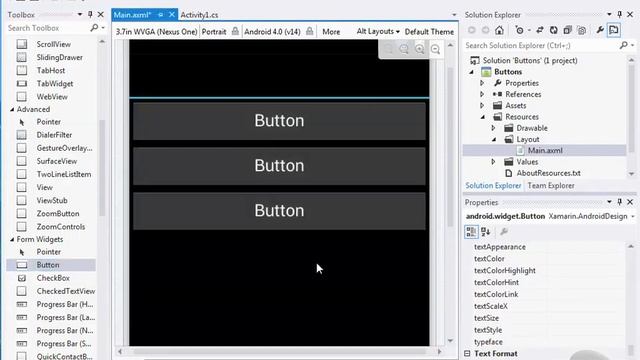The height and width of the screenshot is (360, 640).
Task: Expand the Assets folder
Action: point(482,106)
